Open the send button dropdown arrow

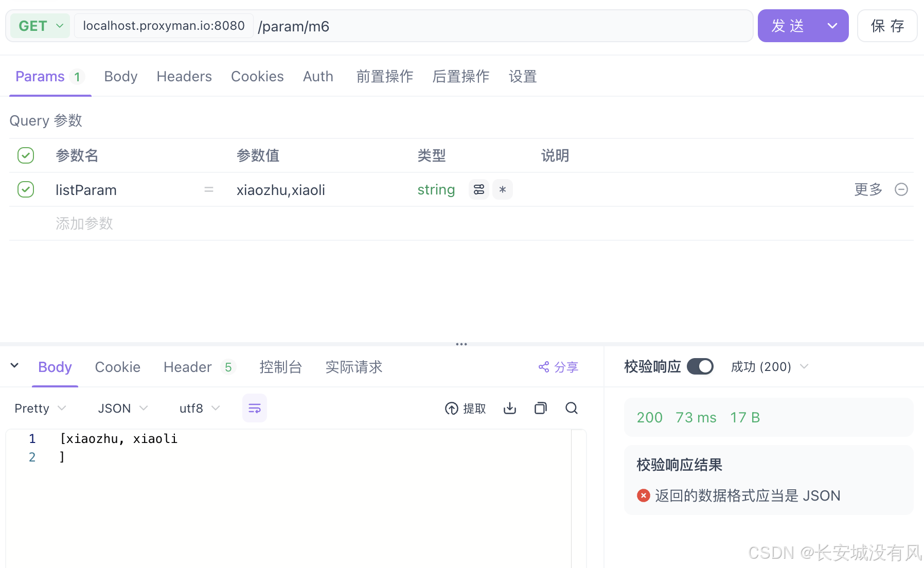click(x=832, y=26)
